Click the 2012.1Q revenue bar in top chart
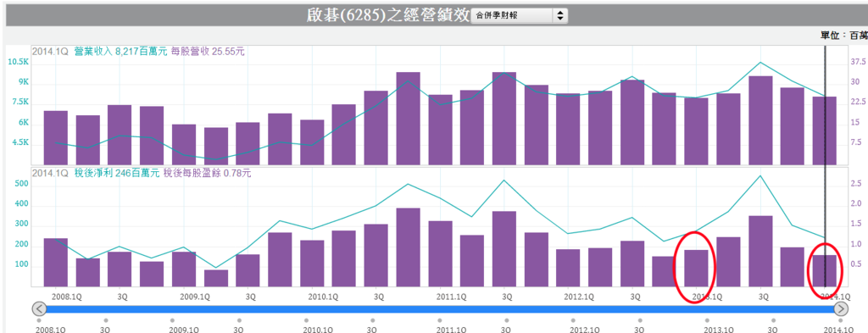 point(569,130)
